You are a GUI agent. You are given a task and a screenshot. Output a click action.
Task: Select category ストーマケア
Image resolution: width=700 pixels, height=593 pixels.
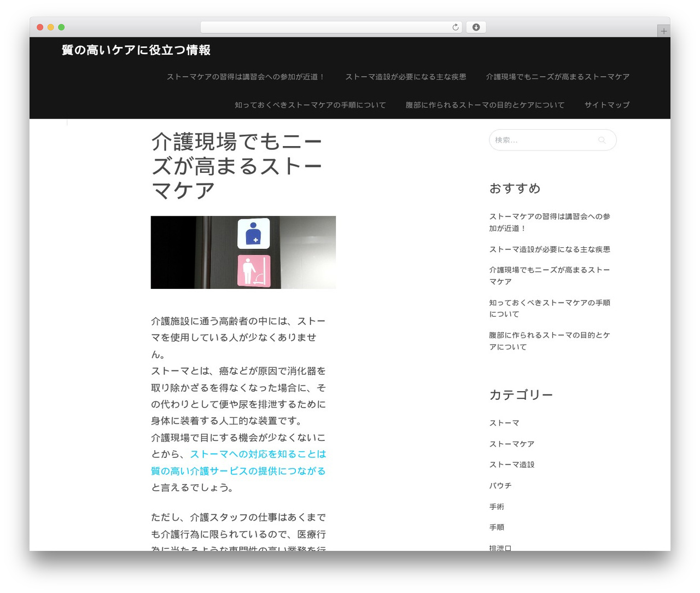point(512,444)
